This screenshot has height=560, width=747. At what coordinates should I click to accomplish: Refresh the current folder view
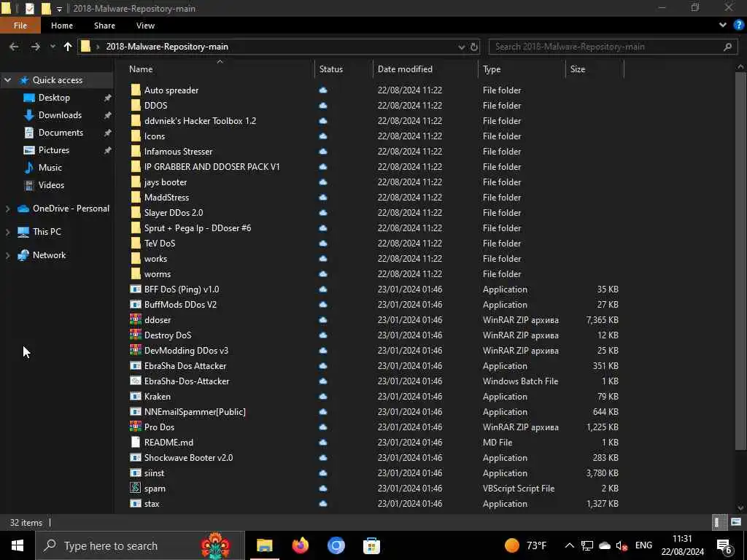click(474, 47)
